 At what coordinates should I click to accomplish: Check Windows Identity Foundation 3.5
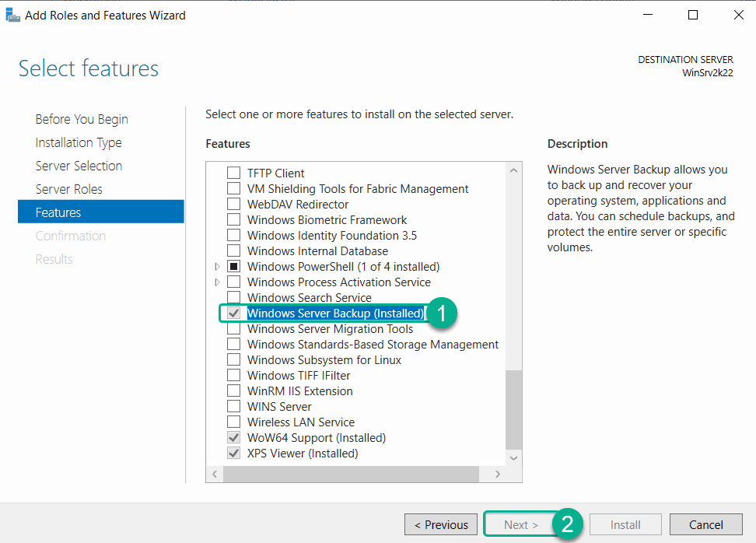pos(234,235)
